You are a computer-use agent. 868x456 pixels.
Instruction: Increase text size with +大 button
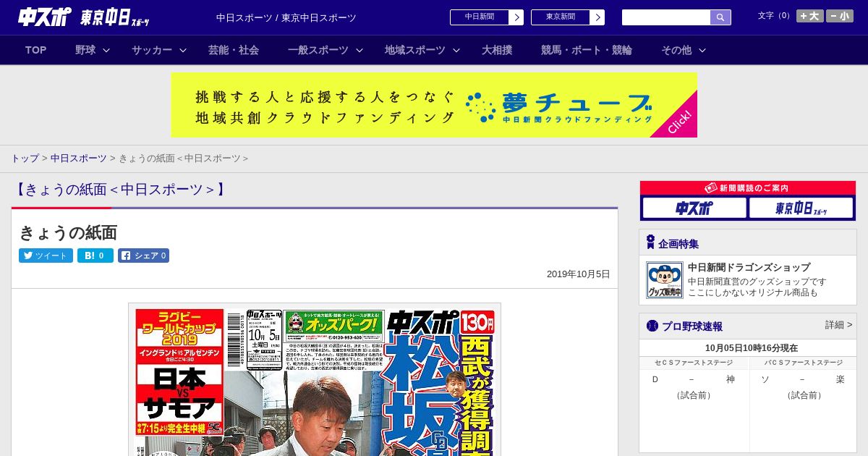tap(810, 16)
